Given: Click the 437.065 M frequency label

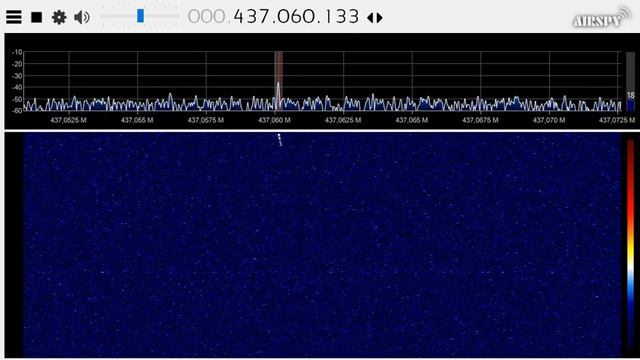Looking at the screenshot, I should click(x=412, y=120).
